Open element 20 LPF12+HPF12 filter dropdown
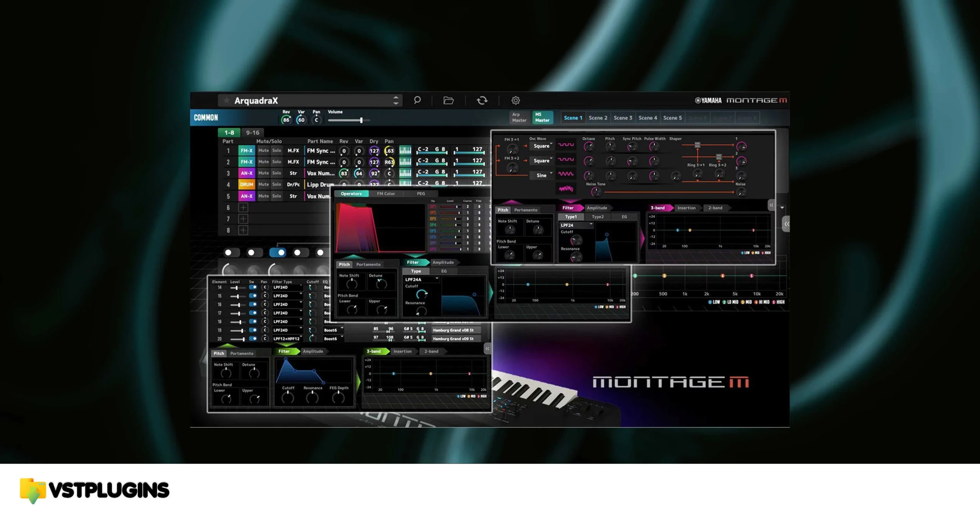 click(287, 338)
